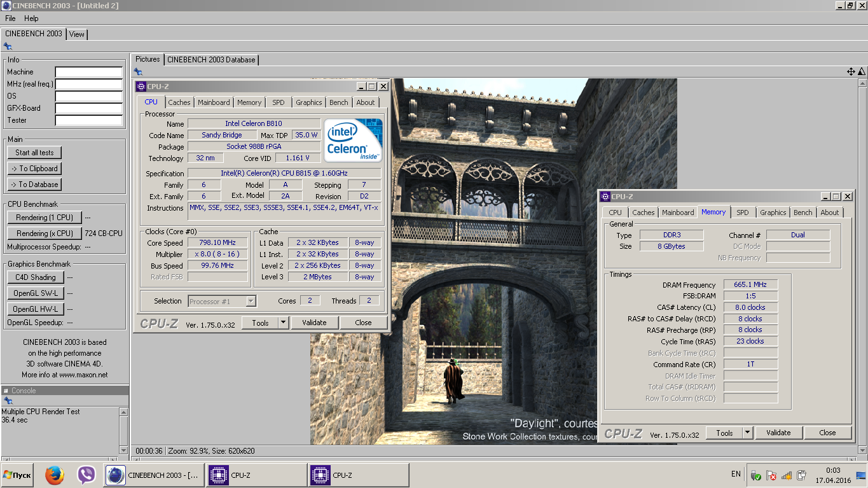Click the OS input field

89,96
